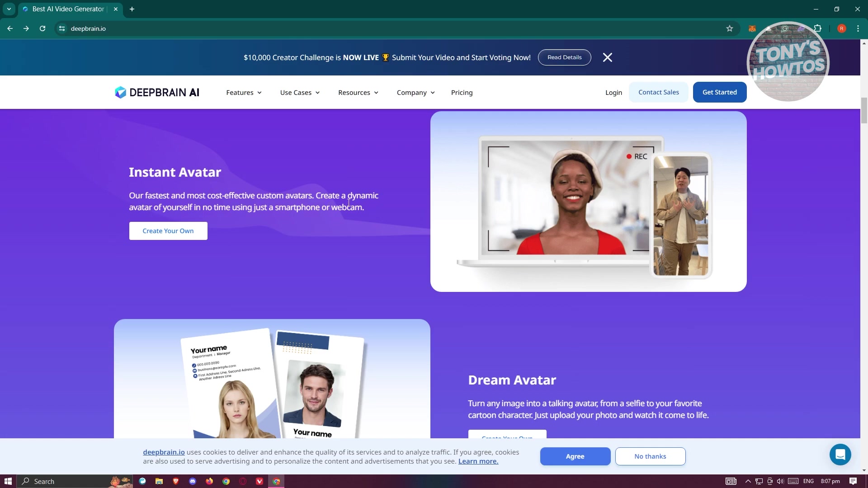The height and width of the screenshot is (488, 868).
Task: Open Discord from the taskbar
Action: click(193, 481)
